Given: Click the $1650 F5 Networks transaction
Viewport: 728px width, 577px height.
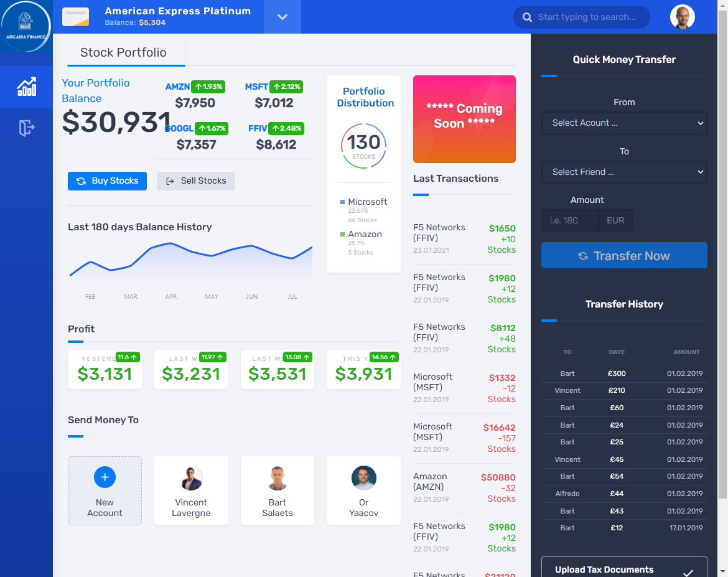Looking at the screenshot, I should pos(464,239).
